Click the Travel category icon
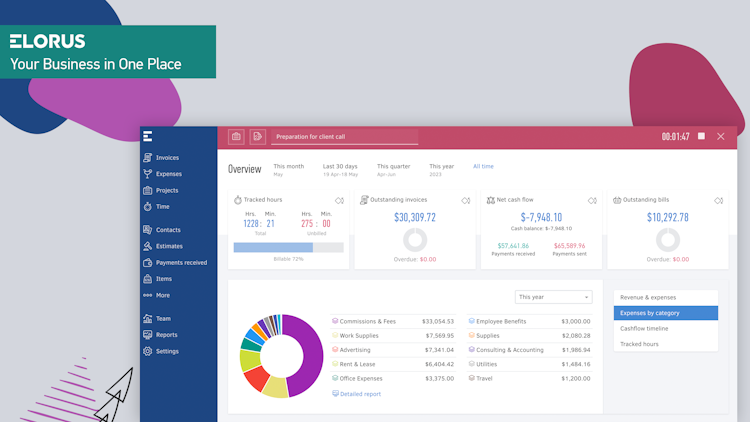 click(x=472, y=378)
